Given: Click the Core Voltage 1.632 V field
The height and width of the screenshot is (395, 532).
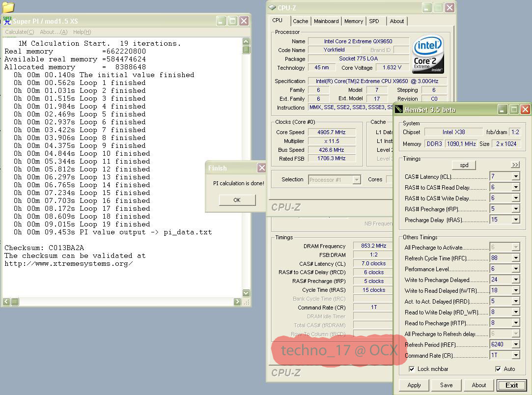Looking at the screenshot, I should 392,67.
